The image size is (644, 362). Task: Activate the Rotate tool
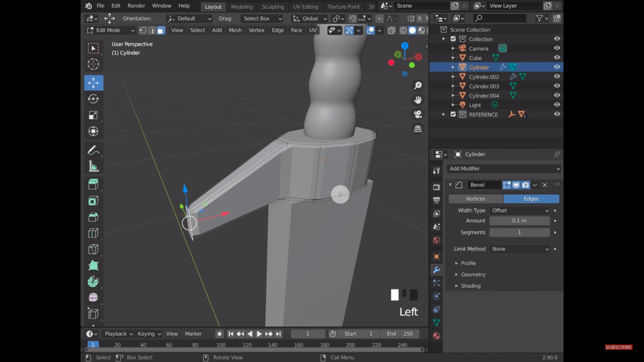coord(93,99)
